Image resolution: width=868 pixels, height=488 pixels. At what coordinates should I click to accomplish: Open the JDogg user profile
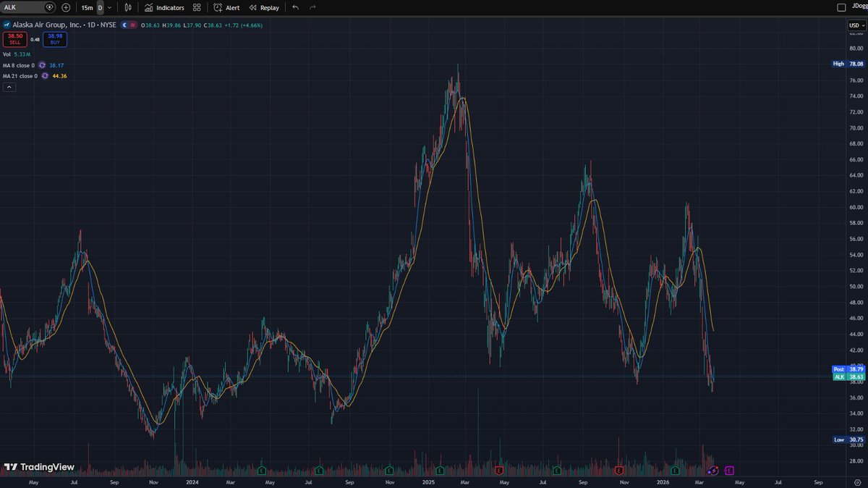[859, 7]
